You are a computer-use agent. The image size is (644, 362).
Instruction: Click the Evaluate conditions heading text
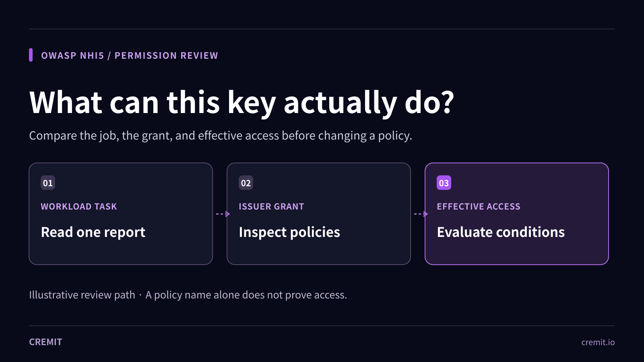[x=501, y=232]
